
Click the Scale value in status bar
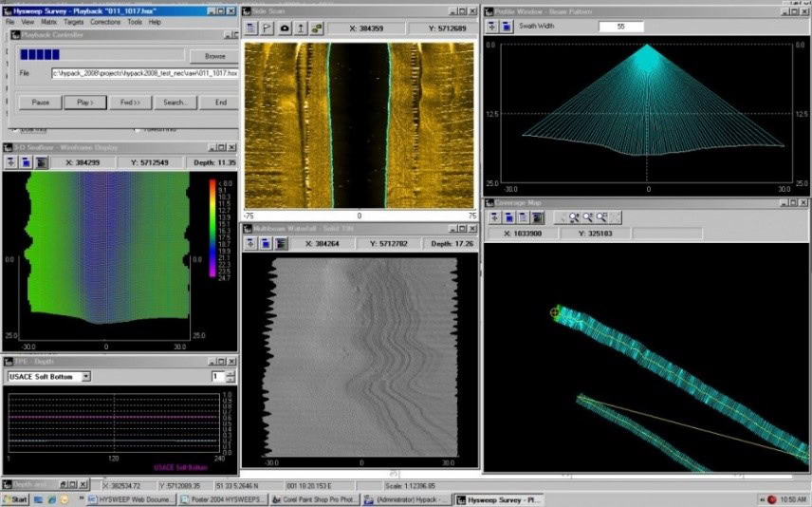point(410,486)
